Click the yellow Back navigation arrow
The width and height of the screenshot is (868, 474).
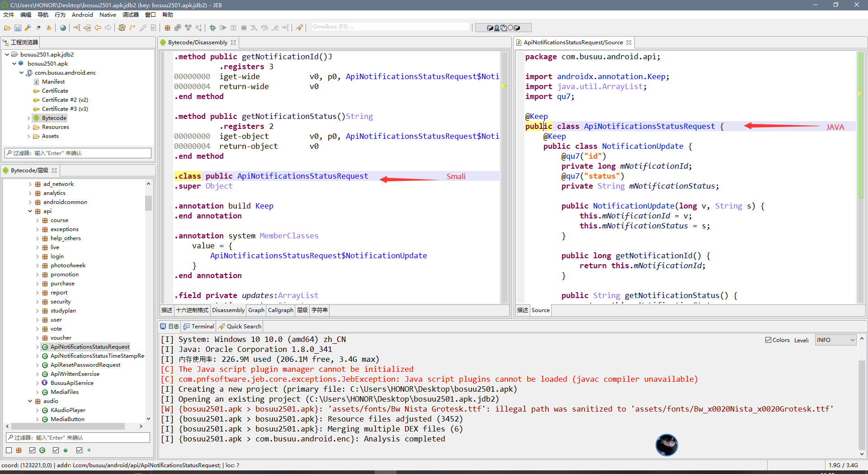coord(98,28)
